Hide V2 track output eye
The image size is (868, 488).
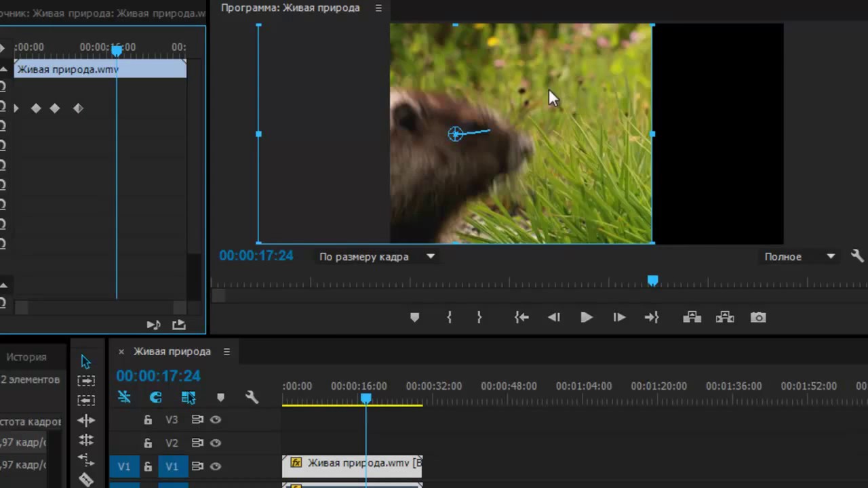[x=216, y=443]
